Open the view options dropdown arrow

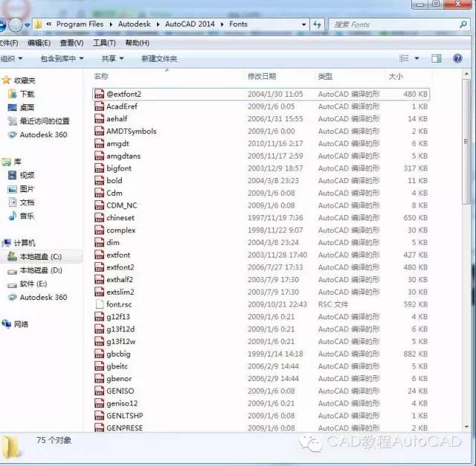tap(416, 58)
